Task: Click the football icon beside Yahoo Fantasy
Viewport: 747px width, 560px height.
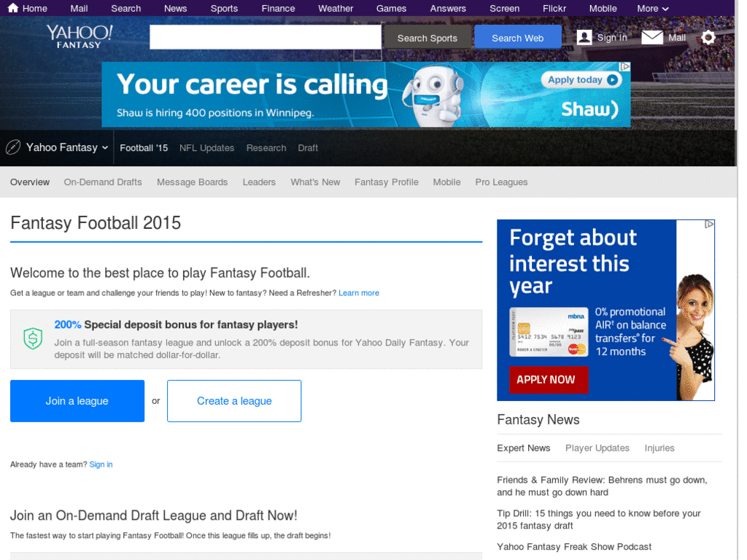Action: [13, 147]
